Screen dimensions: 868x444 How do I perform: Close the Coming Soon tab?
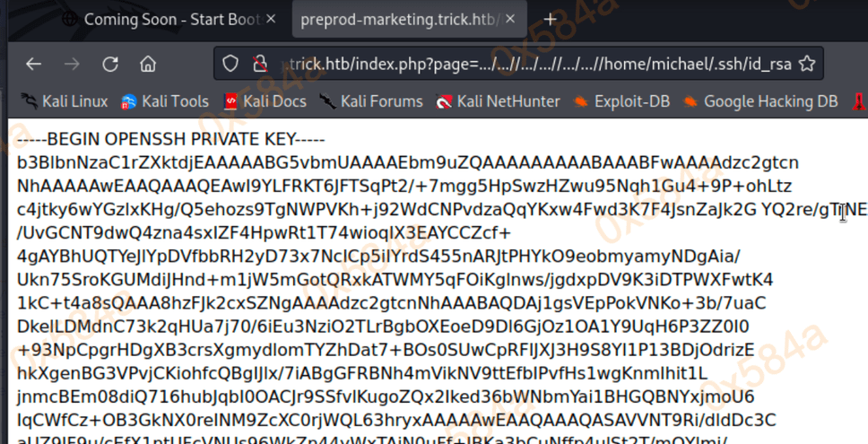point(271,20)
